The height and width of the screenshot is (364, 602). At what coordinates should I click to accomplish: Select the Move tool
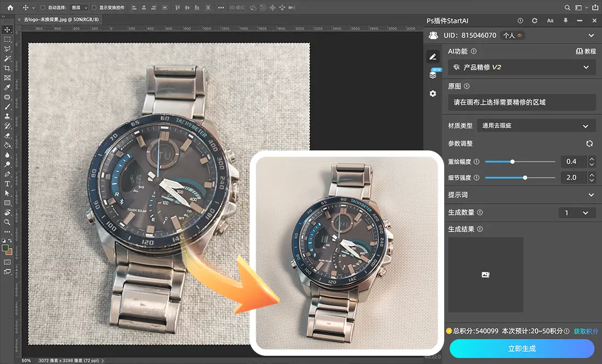(7, 30)
